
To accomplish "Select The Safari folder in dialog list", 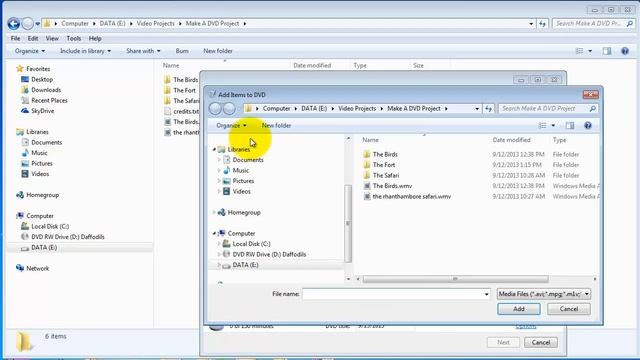I will [x=386, y=175].
